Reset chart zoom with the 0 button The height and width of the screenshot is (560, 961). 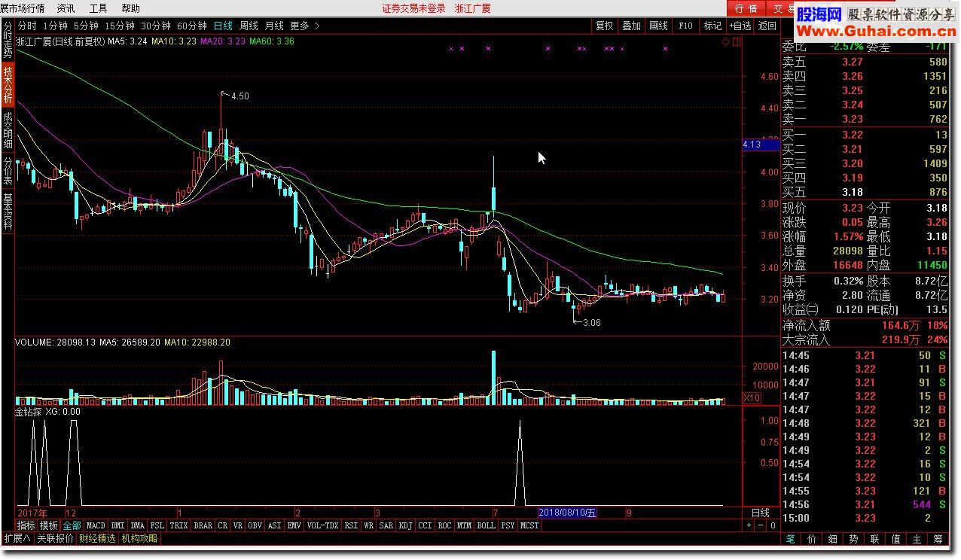click(x=773, y=525)
